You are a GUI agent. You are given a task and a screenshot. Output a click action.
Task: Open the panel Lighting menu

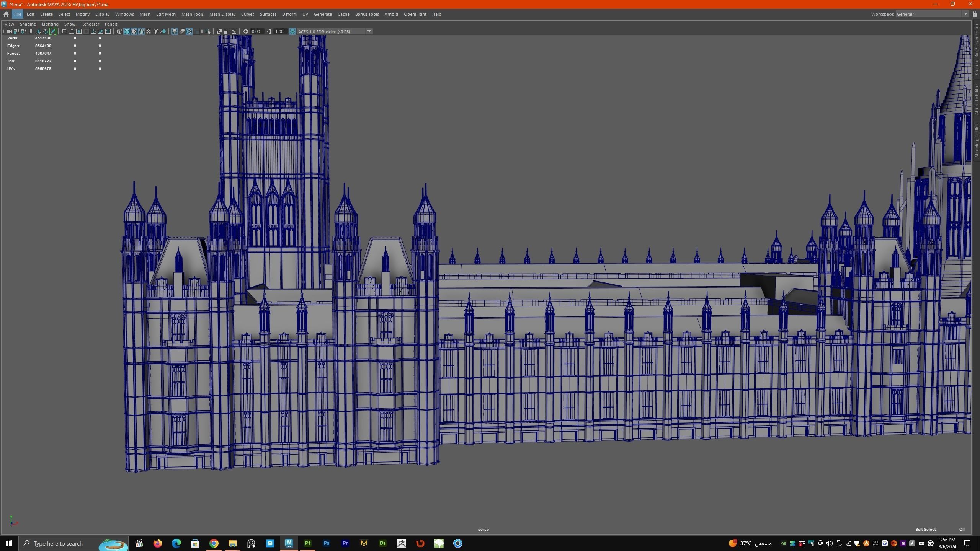click(50, 24)
